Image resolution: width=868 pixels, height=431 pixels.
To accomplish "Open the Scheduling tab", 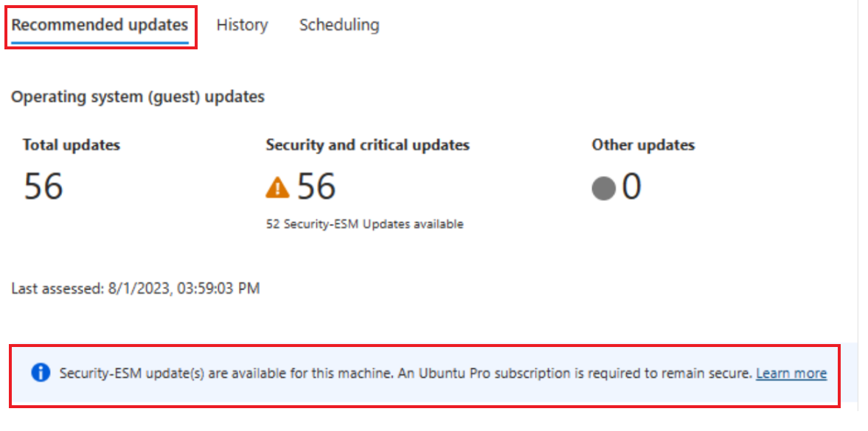I will tap(338, 24).
